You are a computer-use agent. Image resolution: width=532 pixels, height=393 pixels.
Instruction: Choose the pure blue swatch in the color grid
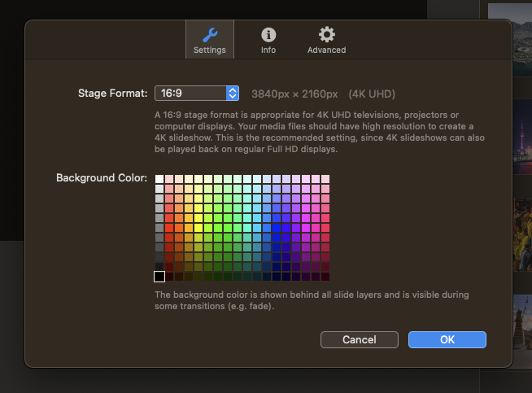pyautogui.click(x=277, y=228)
